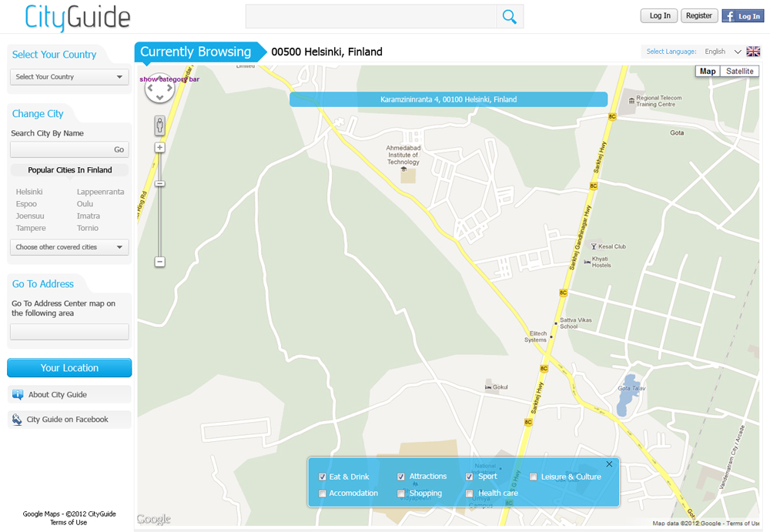Click the Go To Address input field
Viewport: 770px width, 532px height.
click(69, 332)
